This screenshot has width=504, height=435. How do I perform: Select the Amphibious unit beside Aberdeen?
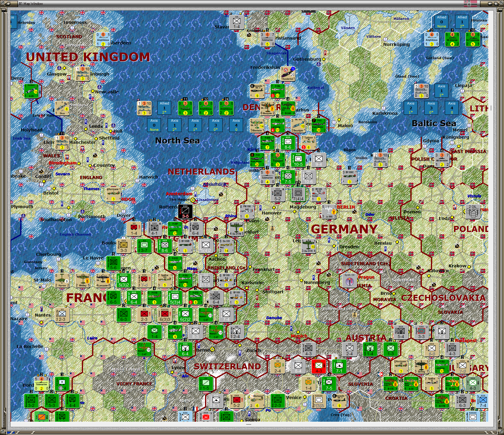[103, 39]
